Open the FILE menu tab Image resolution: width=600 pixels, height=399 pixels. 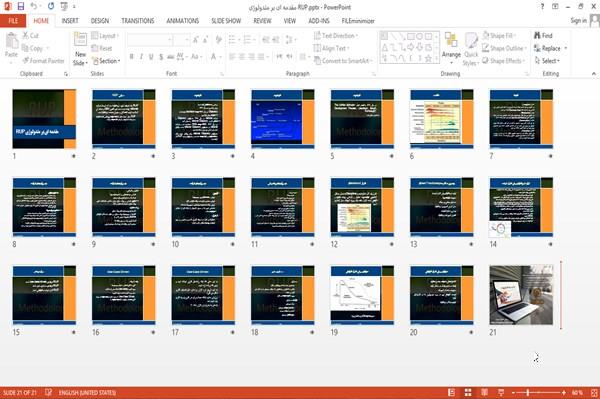coord(13,21)
